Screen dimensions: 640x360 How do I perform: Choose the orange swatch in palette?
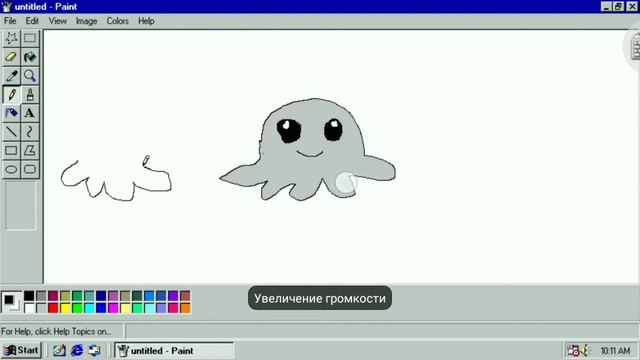tap(185, 308)
